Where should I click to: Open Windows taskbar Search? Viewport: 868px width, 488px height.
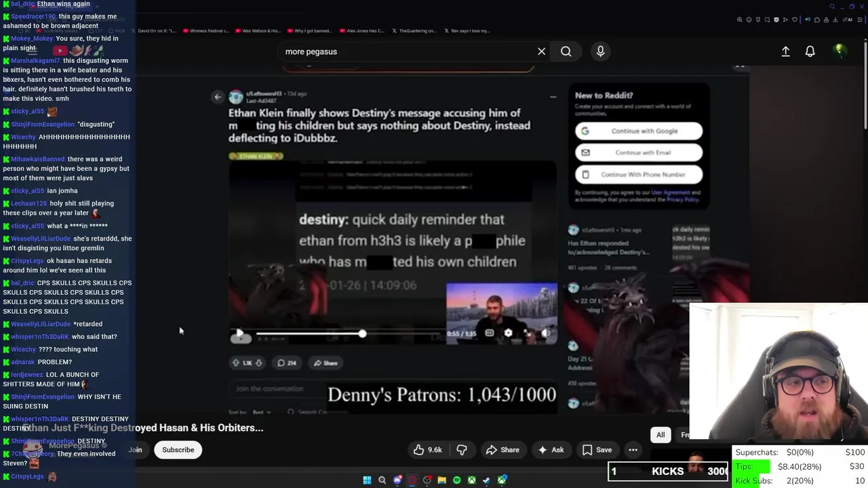tap(382, 480)
